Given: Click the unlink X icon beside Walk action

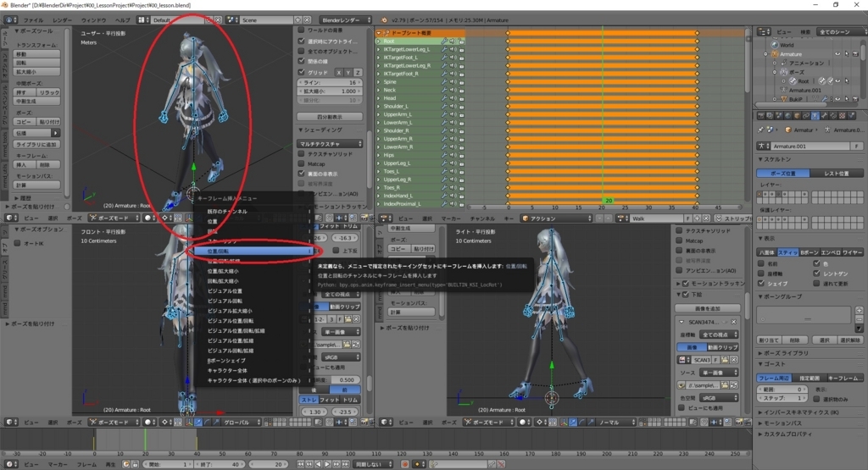Looking at the screenshot, I should [x=706, y=218].
